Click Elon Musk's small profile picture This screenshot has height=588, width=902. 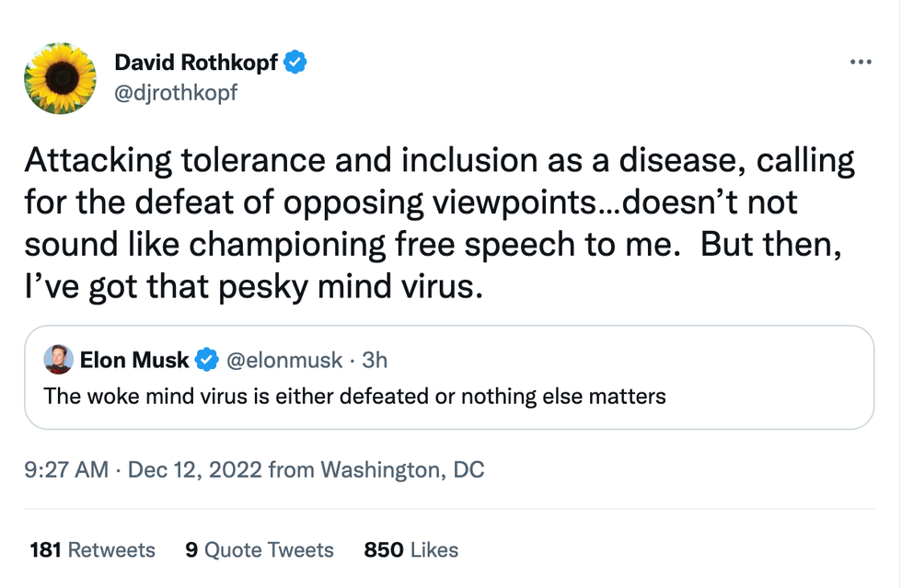(59, 360)
